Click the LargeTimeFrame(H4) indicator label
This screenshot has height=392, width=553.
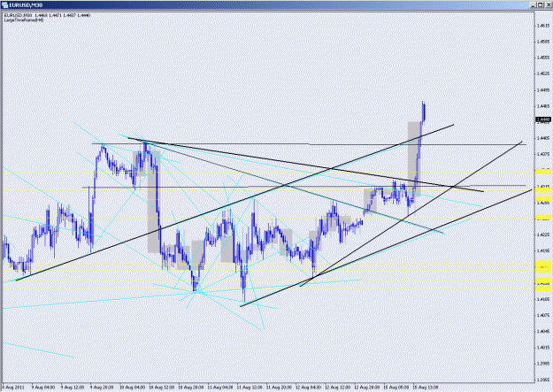click(x=24, y=19)
